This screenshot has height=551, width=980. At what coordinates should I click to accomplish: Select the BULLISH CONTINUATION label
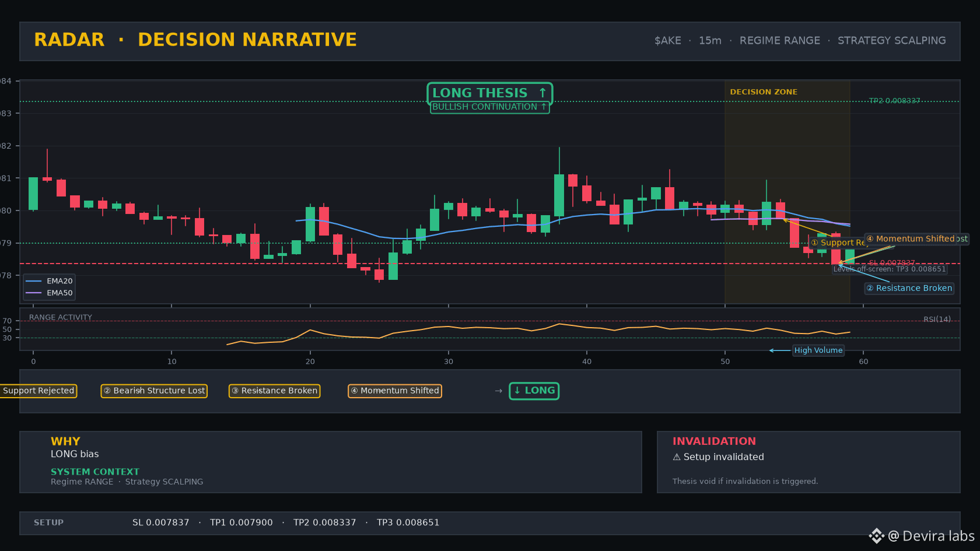pos(490,107)
